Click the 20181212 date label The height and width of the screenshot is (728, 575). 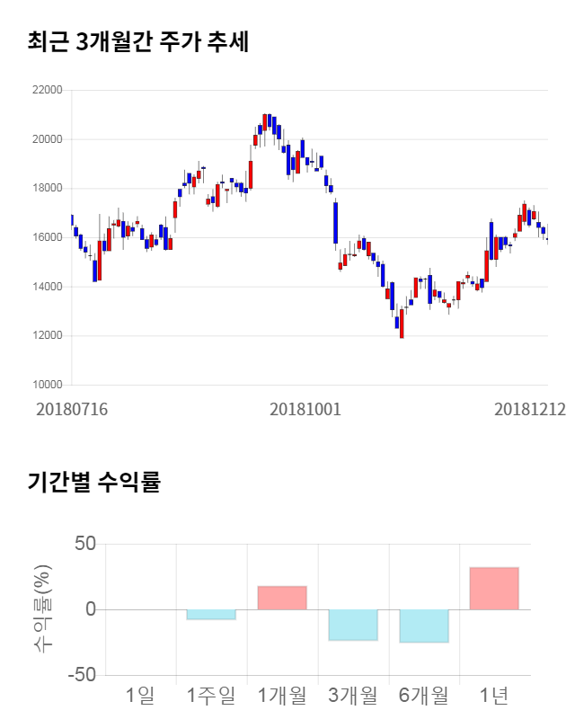[530, 408]
